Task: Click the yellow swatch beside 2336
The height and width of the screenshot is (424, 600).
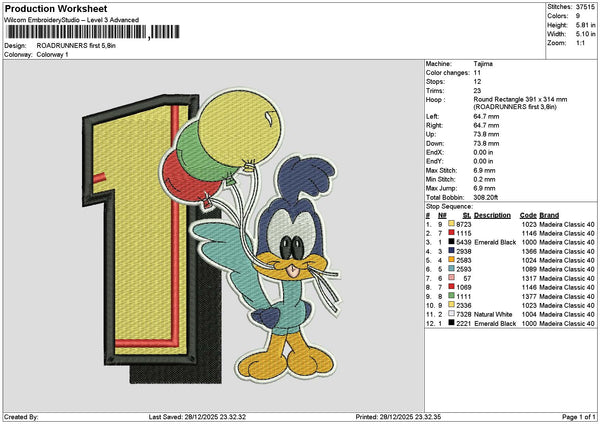Action: click(451, 305)
